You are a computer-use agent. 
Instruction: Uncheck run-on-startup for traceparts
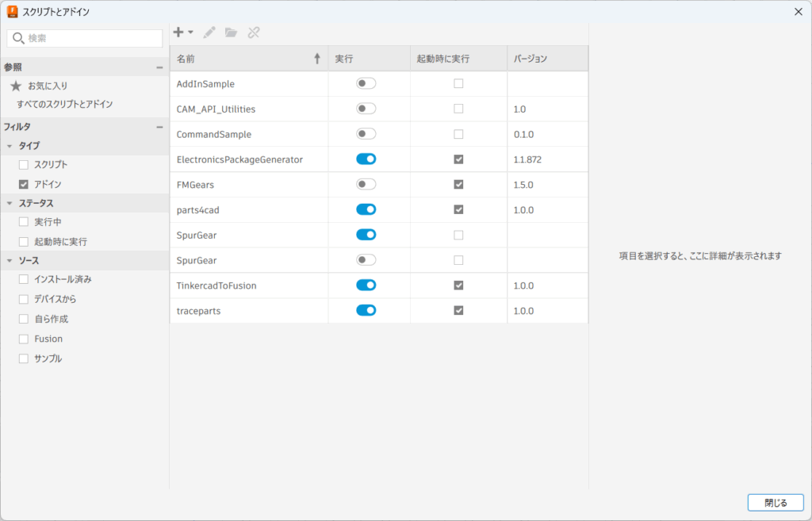(458, 311)
